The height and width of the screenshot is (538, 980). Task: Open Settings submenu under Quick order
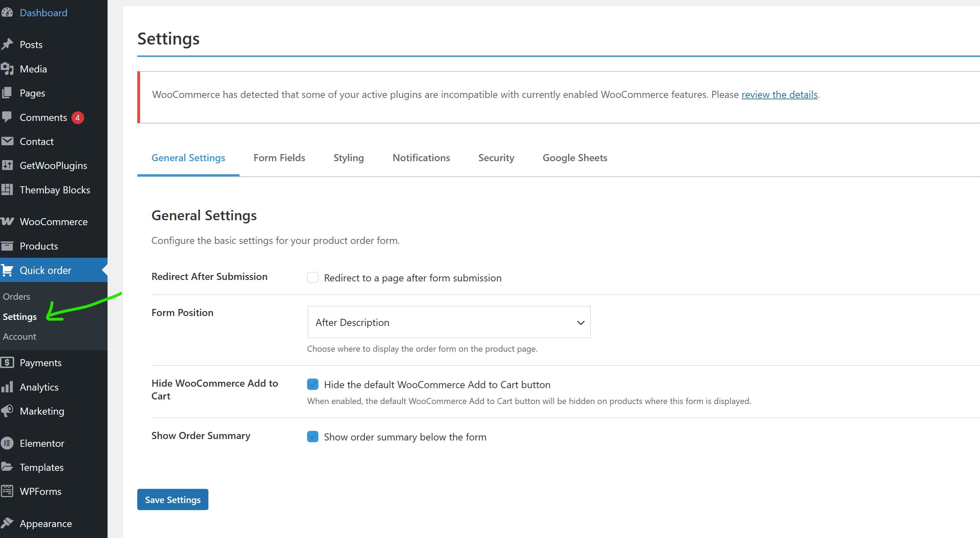[x=20, y=316]
